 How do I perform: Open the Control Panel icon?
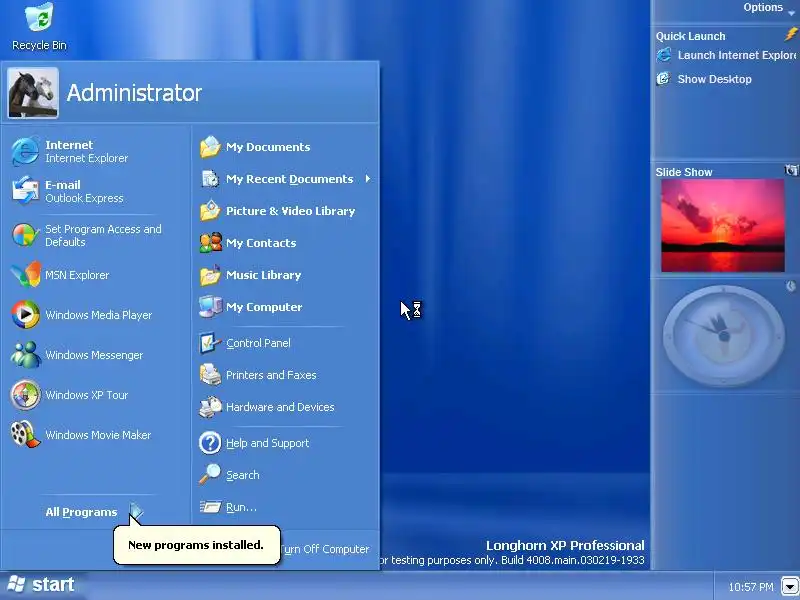click(210, 343)
